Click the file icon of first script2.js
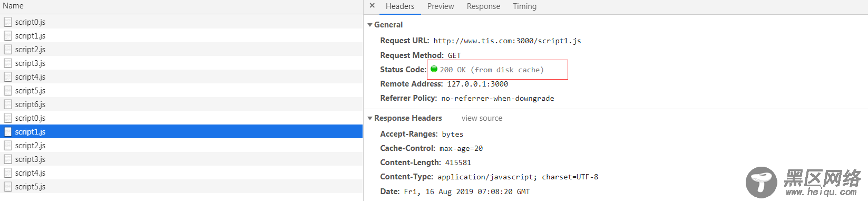 pos(8,50)
